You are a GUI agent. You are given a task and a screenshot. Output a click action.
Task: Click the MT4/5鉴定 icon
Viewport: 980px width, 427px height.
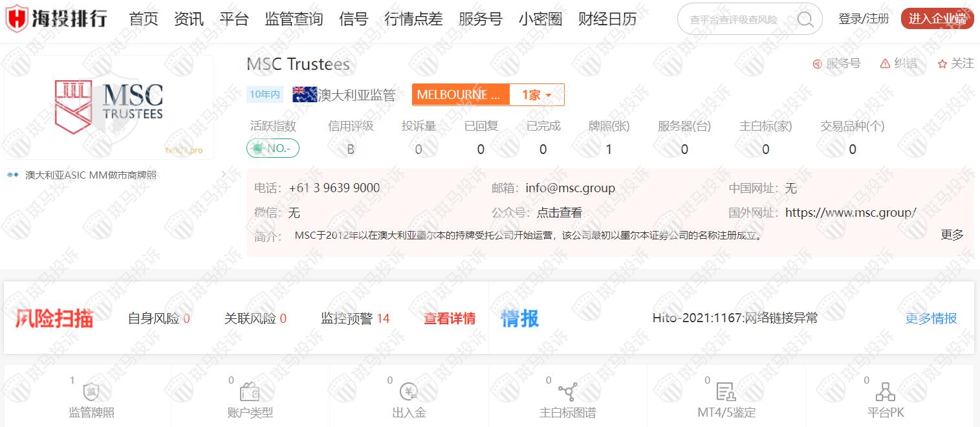[726, 392]
